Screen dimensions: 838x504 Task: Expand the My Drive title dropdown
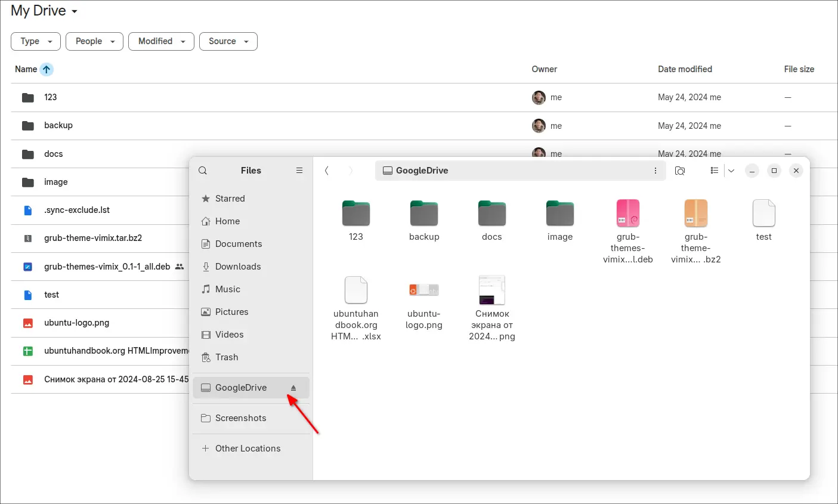[x=75, y=11]
